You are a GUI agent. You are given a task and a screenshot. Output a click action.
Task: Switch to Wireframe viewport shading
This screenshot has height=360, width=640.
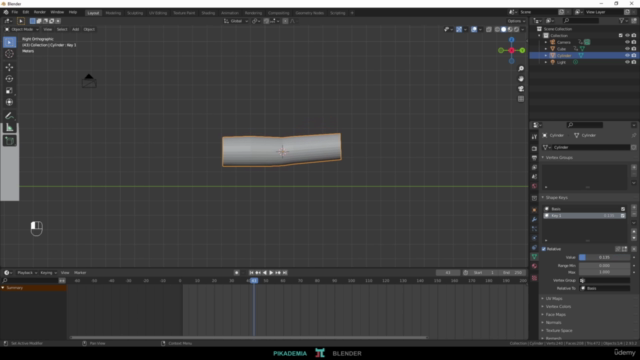497,29
